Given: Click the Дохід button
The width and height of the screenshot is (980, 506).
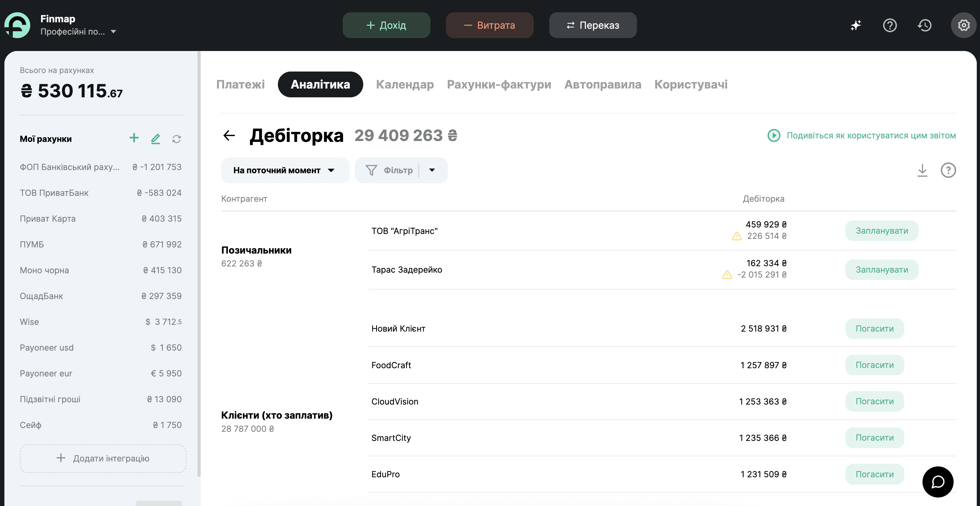Looking at the screenshot, I should click(386, 25).
